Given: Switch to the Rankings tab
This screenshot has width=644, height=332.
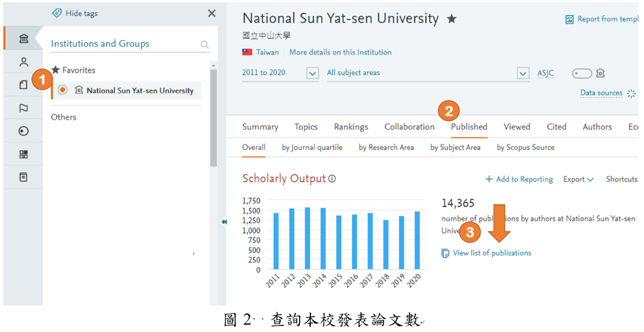Looking at the screenshot, I should click(x=351, y=127).
